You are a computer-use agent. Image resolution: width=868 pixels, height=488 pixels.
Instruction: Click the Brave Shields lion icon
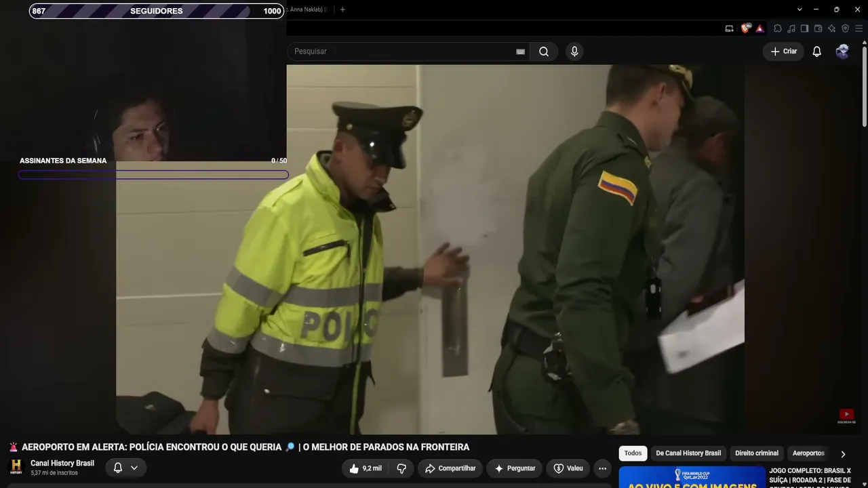tap(746, 28)
